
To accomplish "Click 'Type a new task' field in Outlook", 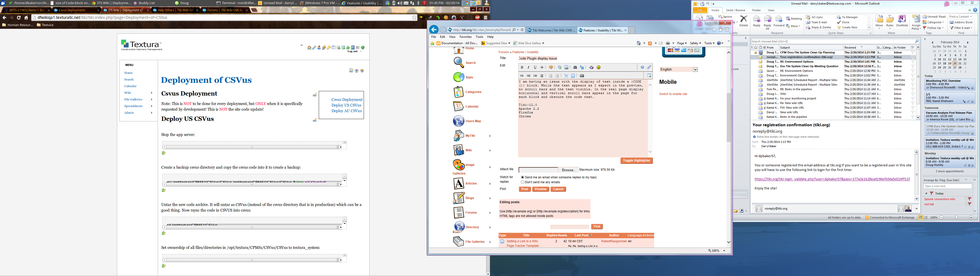I will (x=947, y=186).
